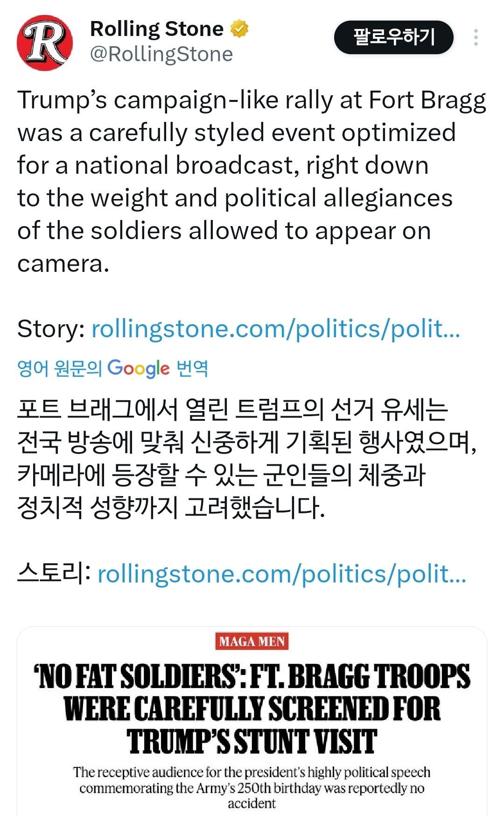
Task: Tap the 'camera.' last line of tweet
Action: (63, 264)
